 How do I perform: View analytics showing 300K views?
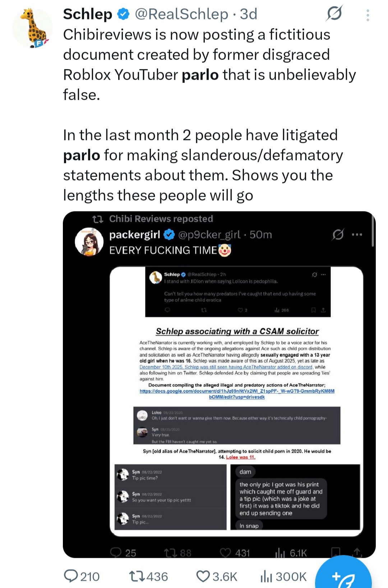click(x=266, y=576)
